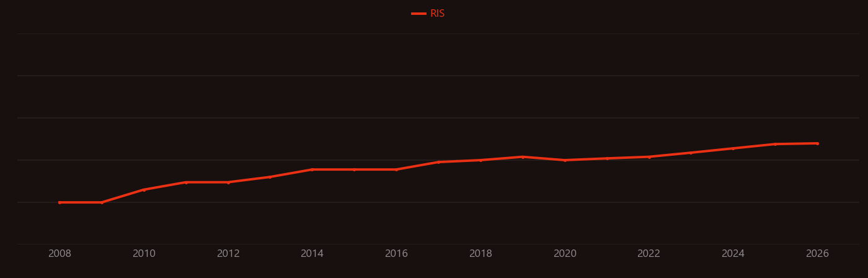868x278 pixels.
Task: Select the RIS data point at 2008
Action: click(x=60, y=202)
